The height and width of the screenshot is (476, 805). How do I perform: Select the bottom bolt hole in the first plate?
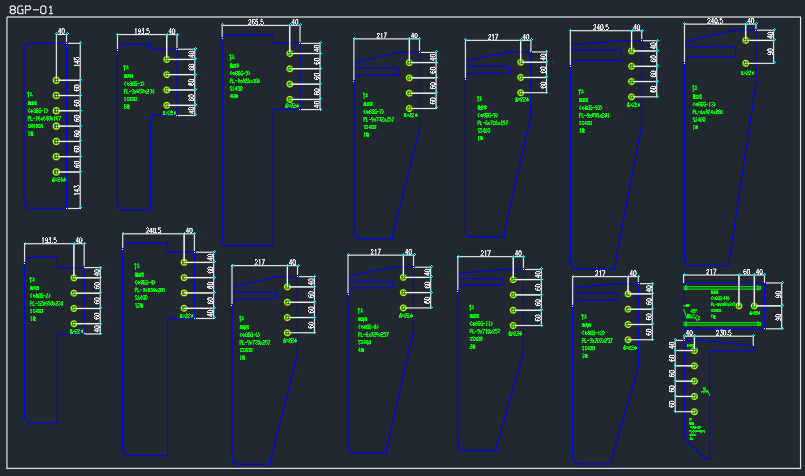pos(56,173)
